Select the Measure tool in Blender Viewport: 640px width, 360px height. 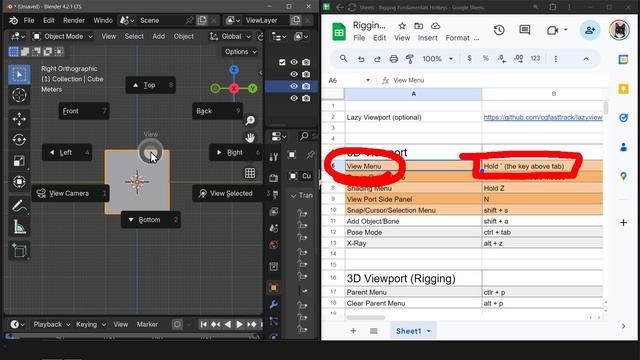click(x=19, y=227)
